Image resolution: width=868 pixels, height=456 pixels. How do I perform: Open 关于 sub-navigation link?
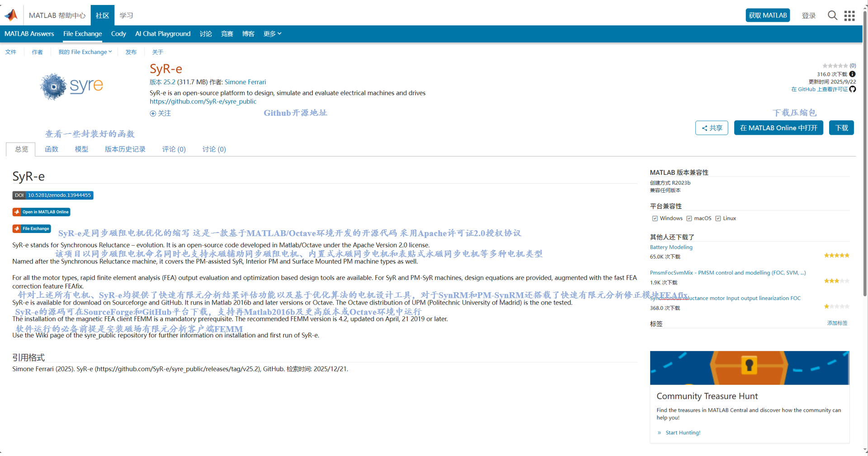(158, 52)
